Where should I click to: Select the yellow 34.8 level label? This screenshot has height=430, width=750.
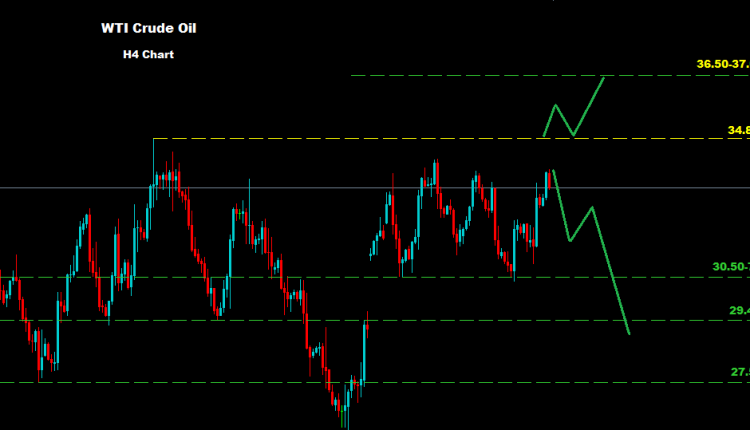[739, 130]
